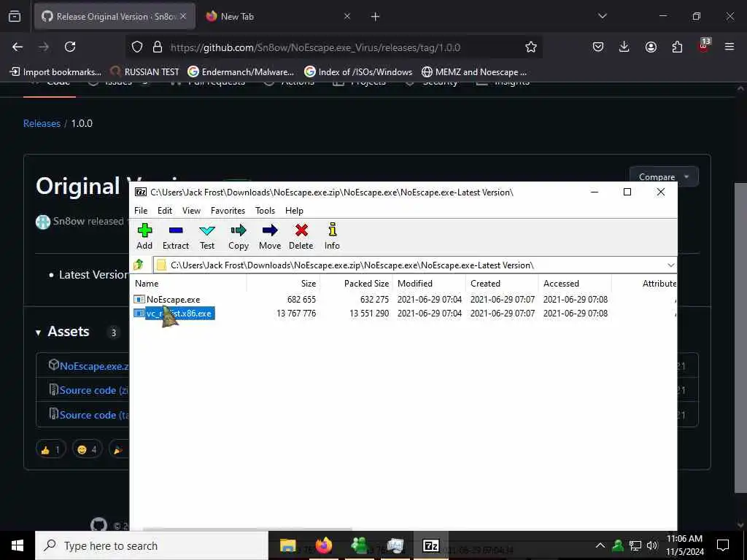Click the Releases breadcrumb link on GitHub
This screenshot has width=747, height=560.
(x=42, y=123)
